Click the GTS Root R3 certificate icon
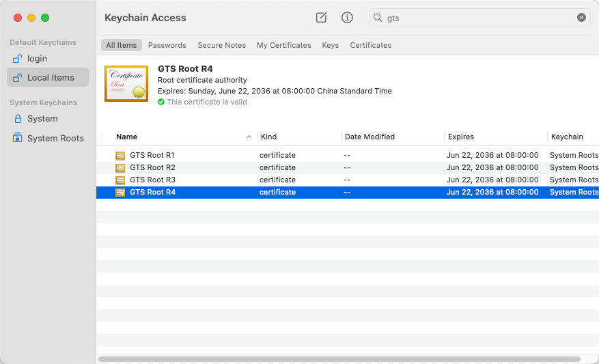This screenshot has width=599, height=364. (x=120, y=180)
